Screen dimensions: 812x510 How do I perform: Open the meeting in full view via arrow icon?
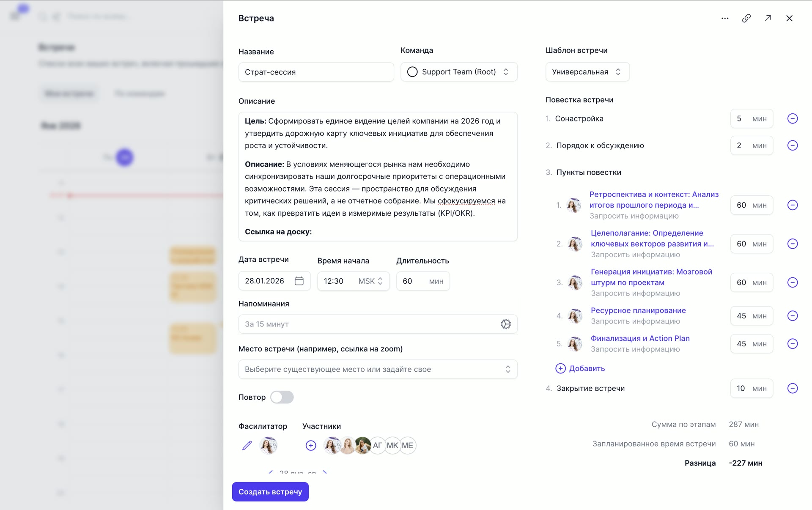[768, 18]
